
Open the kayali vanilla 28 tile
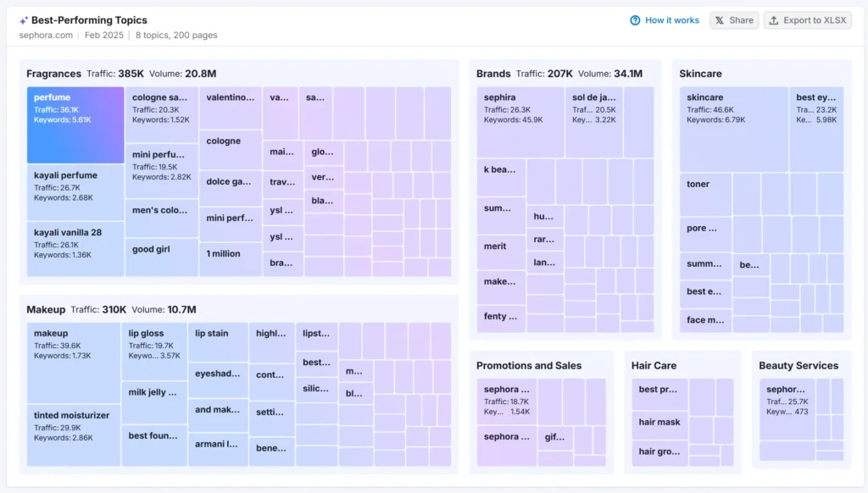75,249
